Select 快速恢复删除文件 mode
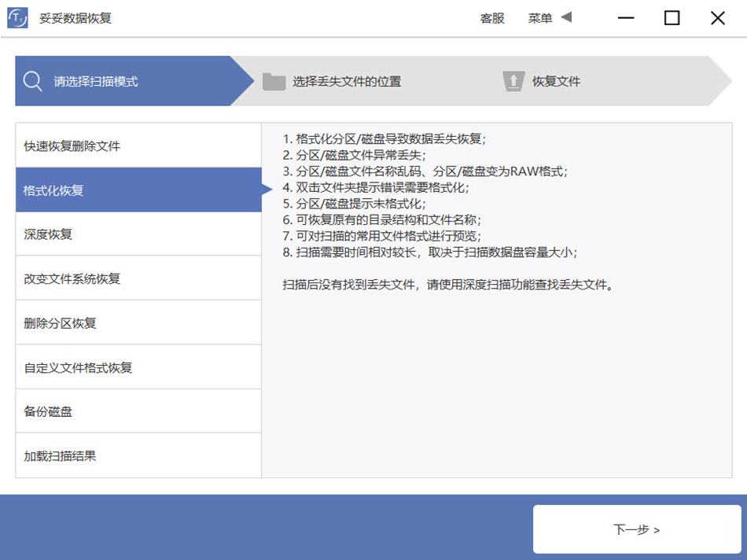The width and height of the screenshot is (747, 560). pos(138,146)
